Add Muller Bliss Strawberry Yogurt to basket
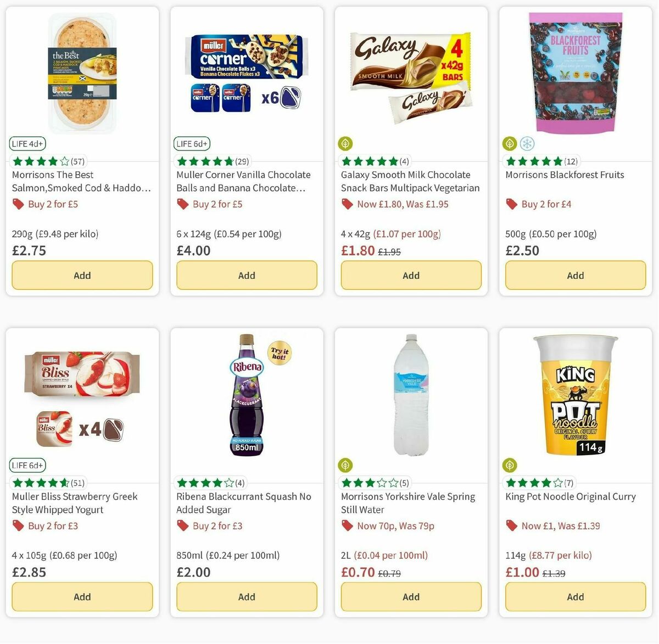The width and height of the screenshot is (659, 644). pos(82,597)
